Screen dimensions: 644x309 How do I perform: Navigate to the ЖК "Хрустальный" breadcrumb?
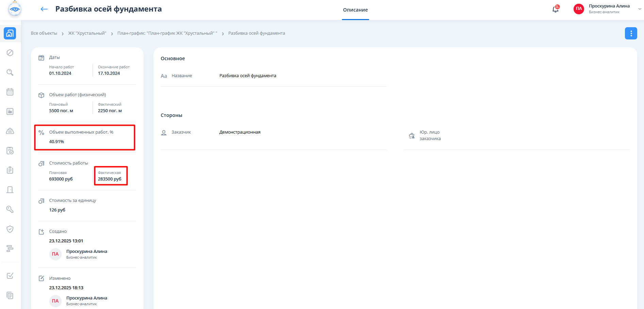coord(87,33)
